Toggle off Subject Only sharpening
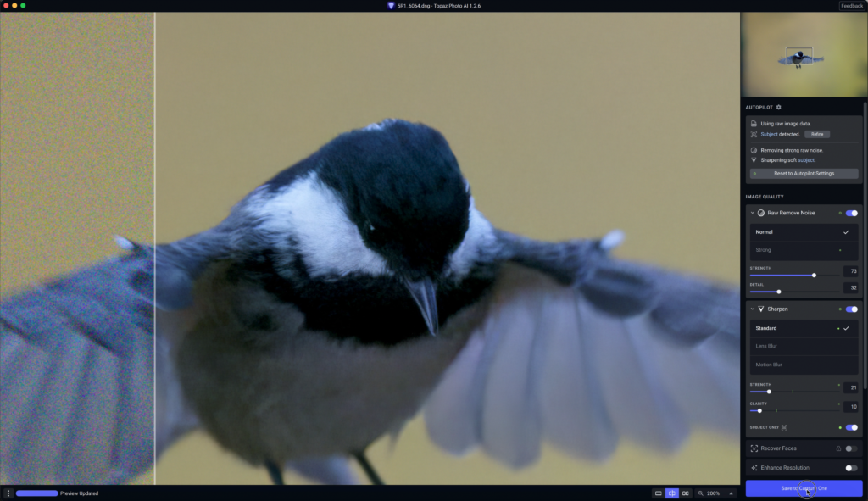The width and height of the screenshot is (868, 501). (851, 427)
